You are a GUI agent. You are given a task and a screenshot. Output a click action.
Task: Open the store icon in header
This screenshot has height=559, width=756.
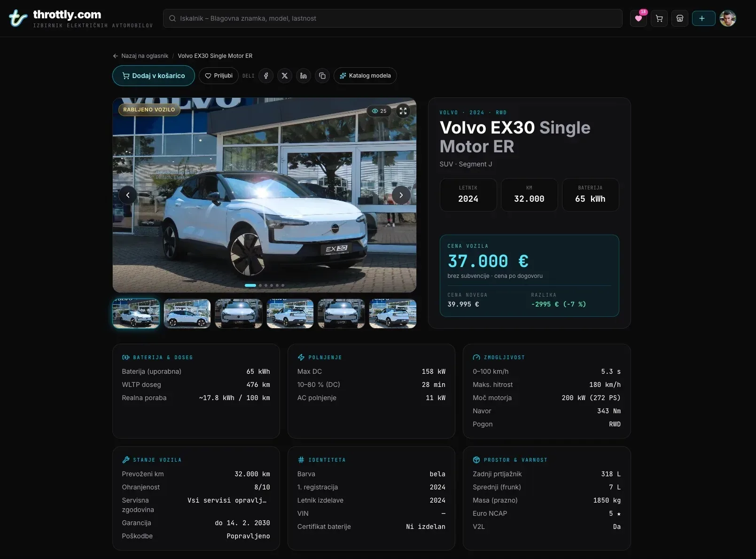[x=680, y=18]
